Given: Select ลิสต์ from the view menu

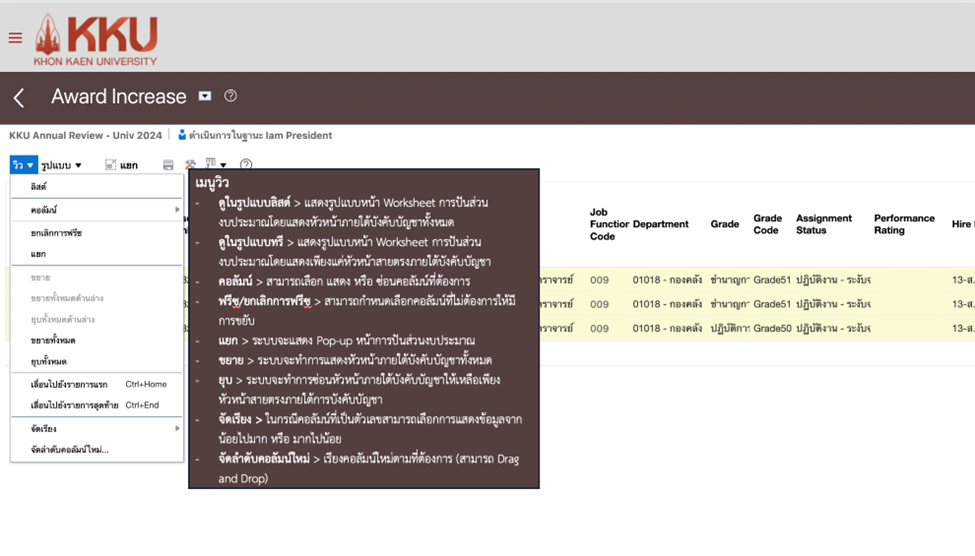Looking at the screenshot, I should pos(39,187).
